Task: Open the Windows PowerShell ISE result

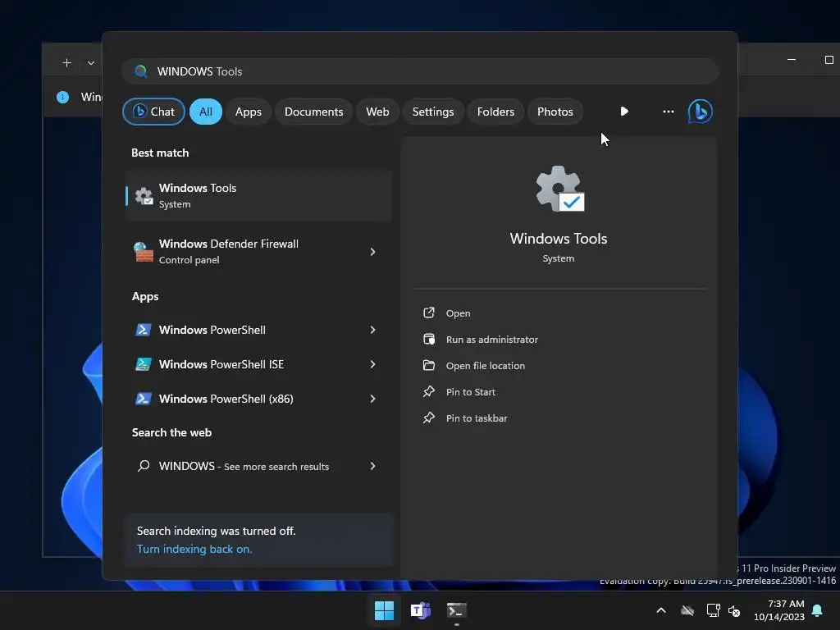Action: [x=258, y=364]
